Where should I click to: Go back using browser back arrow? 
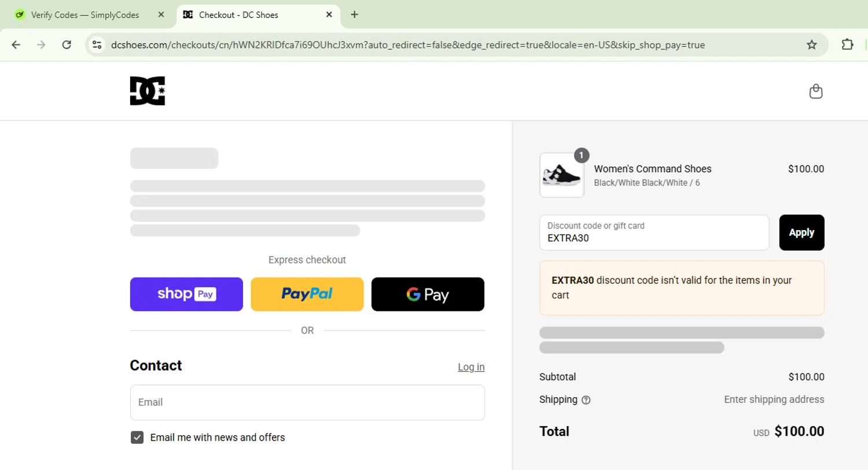pos(16,45)
